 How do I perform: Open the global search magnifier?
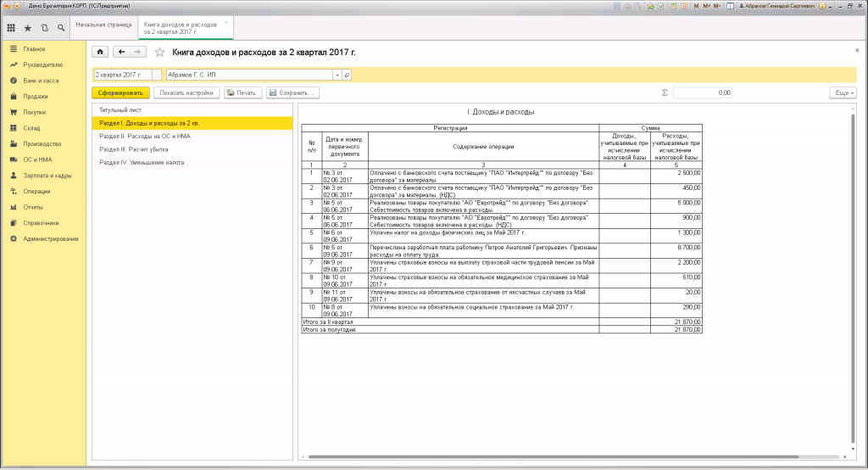click(61, 28)
